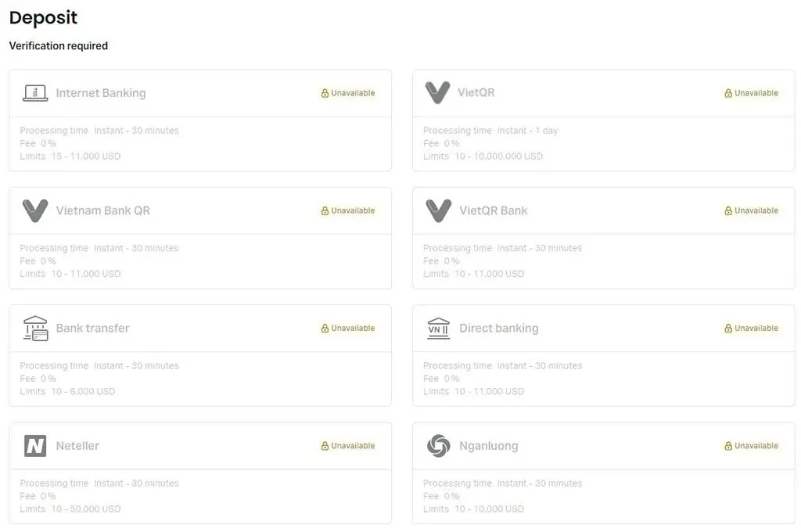The image size is (801, 532).
Task: Click the Neteller N logo
Action: (35, 446)
